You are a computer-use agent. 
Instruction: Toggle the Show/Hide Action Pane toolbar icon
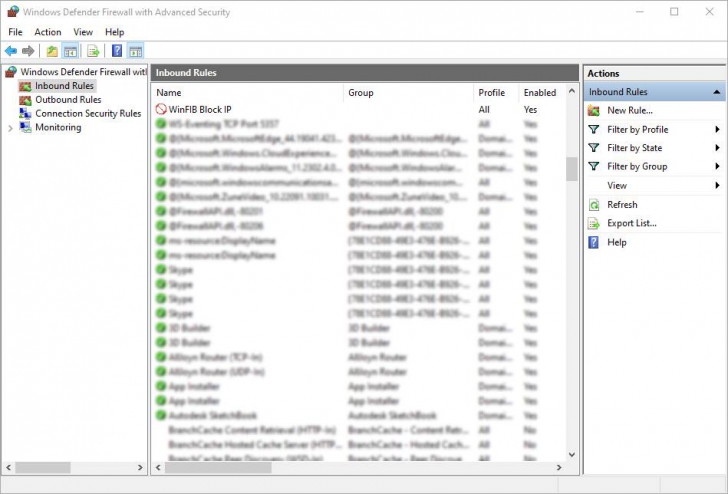pyautogui.click(x=136, y=51)
